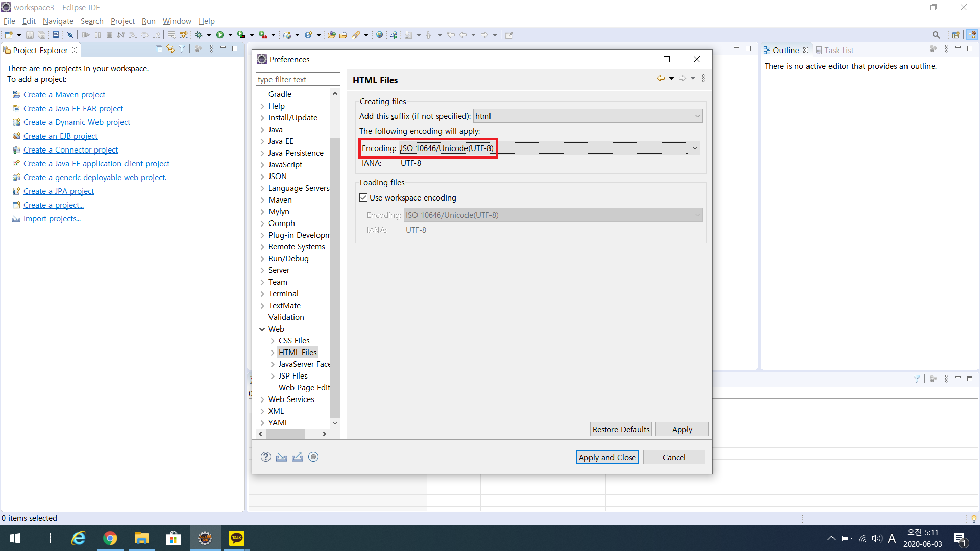Click the Cancel button

tap(674, 457)
